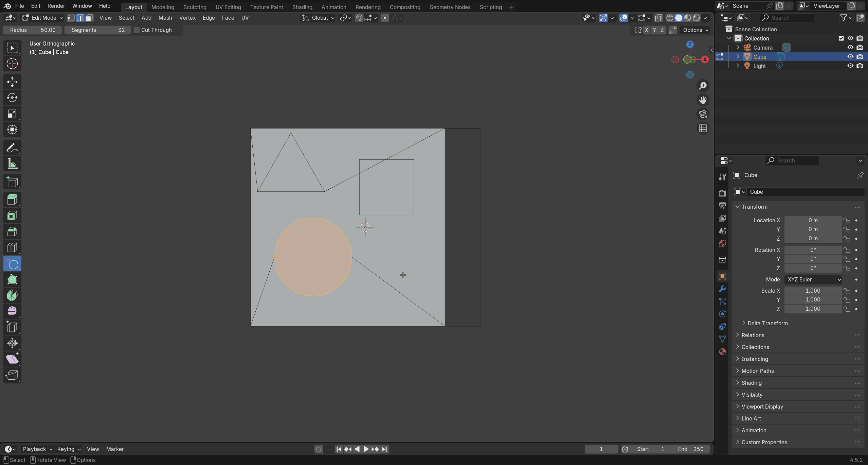The image size is (868, 465).
Task: Activate the Annotate tool
Action: (12, 148)
